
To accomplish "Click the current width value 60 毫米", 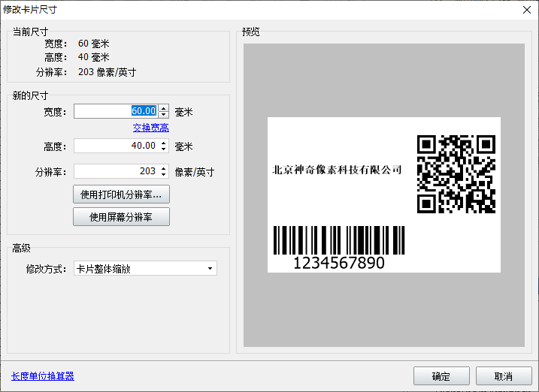I will (93, 44).
